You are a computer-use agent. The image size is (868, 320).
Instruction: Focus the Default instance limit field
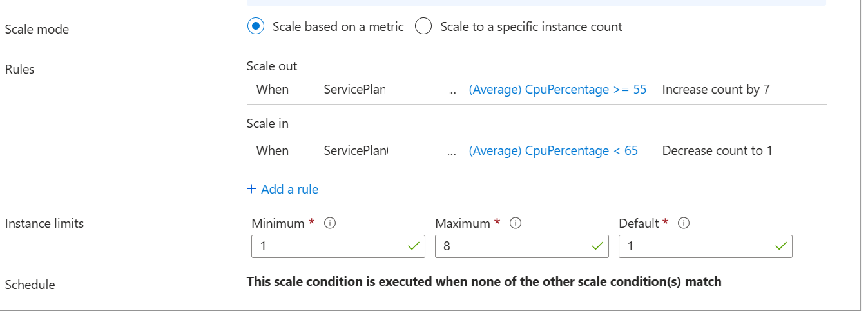point(696,246)
